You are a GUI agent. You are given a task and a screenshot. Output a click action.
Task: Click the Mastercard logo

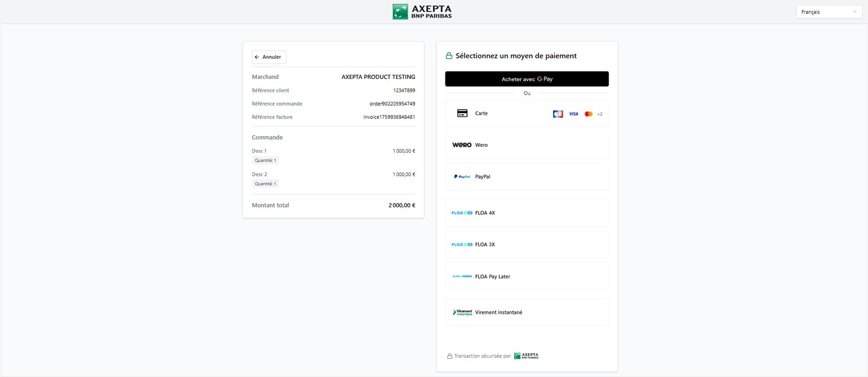[588, 114]
